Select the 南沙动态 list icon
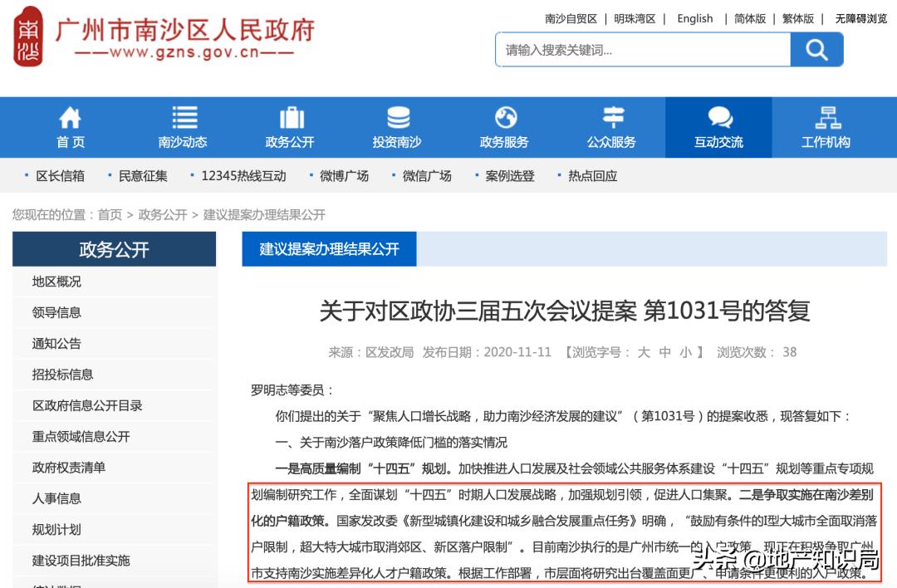Viewport: 897px width, 588px height. coord(184,120)
